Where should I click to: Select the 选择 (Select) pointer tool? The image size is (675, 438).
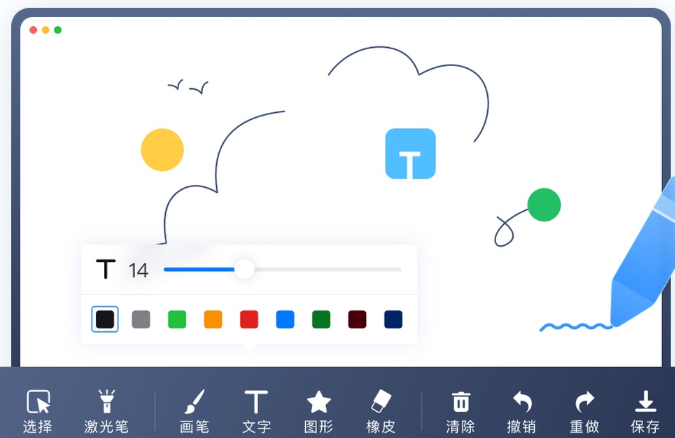[38, 411]
